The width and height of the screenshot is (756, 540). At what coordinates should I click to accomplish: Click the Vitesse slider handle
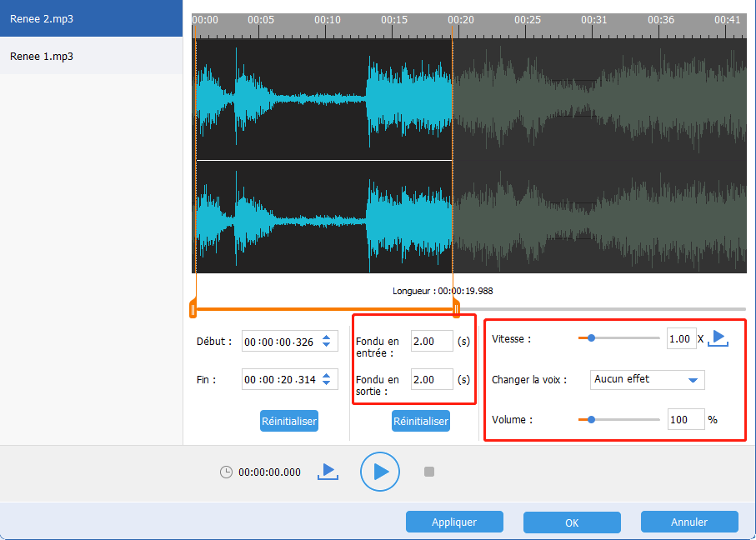591,338
